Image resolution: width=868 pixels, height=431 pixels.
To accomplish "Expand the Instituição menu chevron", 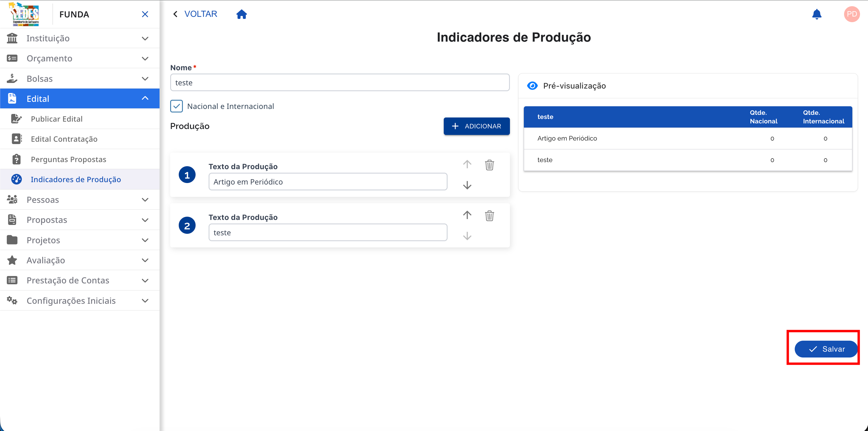I will point(145,38).
